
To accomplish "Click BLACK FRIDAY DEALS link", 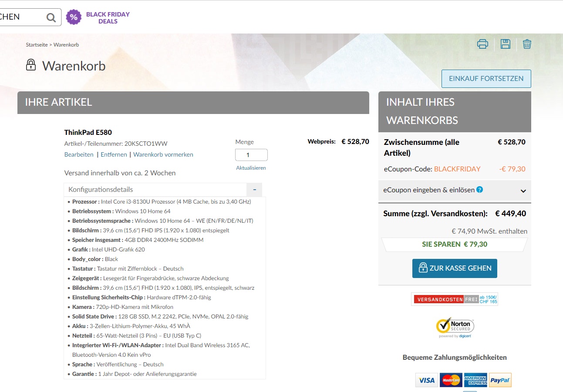I will click(108, 18).
